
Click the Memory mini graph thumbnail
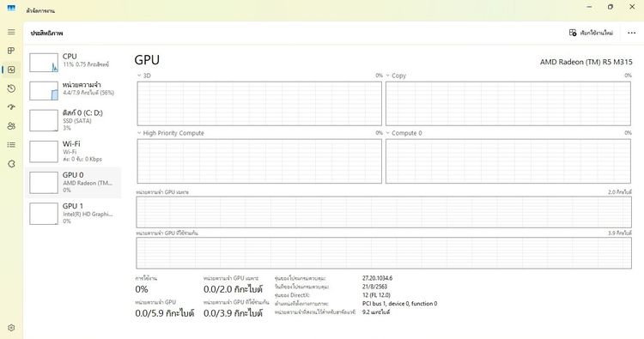pos(44,91)
